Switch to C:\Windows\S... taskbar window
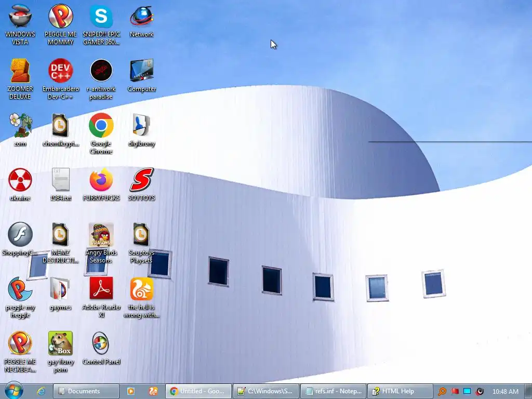532x399 pixels. (x=266, y=391)
